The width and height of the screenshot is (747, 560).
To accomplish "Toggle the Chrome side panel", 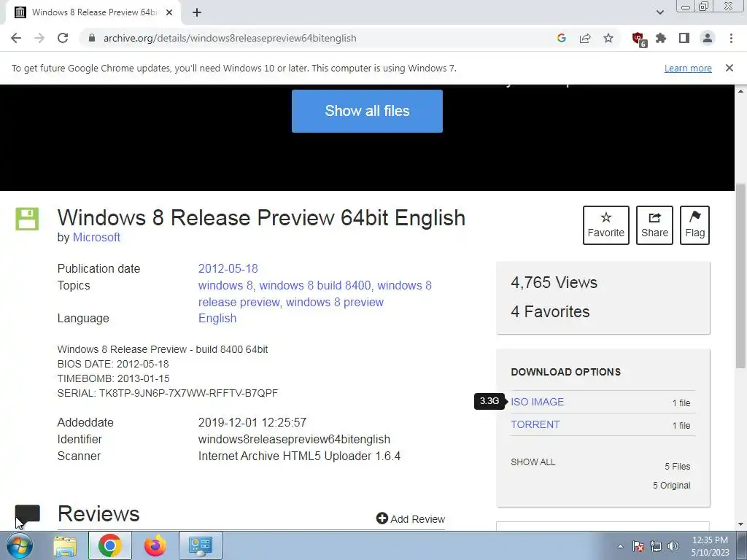I will pyautogui.click(x=684, y=38).
